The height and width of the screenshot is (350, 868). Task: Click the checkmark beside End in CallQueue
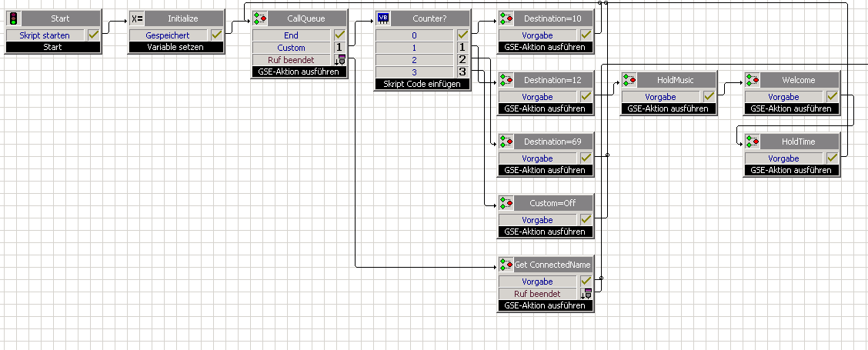[340, 35]
